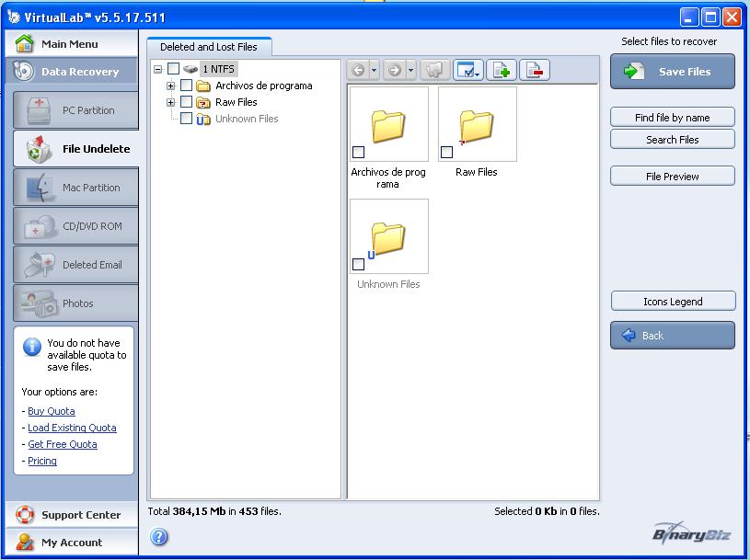Click the CD/DVD ROM icon
750x560 pixels.
[39, 226]
